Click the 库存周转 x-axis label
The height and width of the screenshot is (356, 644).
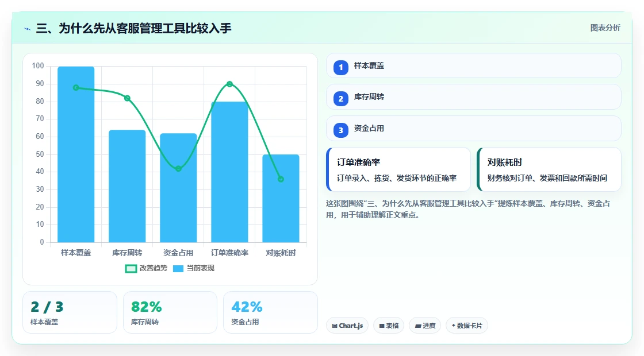(127, 253)
